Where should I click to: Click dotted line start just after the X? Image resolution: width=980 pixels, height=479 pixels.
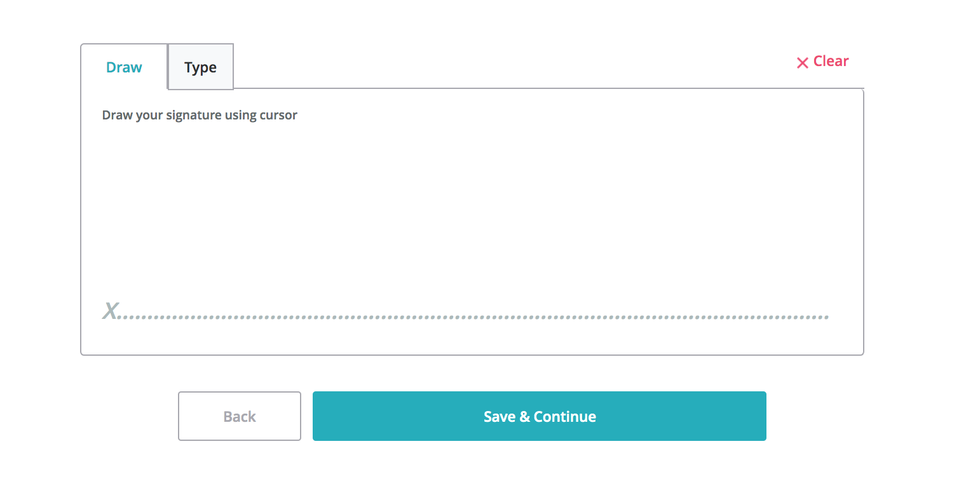click(x=126, y=316)
